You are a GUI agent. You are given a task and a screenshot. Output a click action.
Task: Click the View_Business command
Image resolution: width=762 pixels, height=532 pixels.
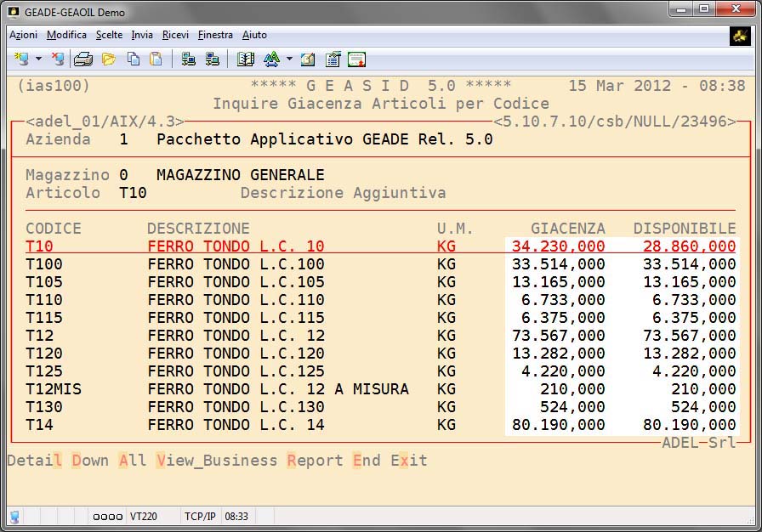[x=217, y=461]
